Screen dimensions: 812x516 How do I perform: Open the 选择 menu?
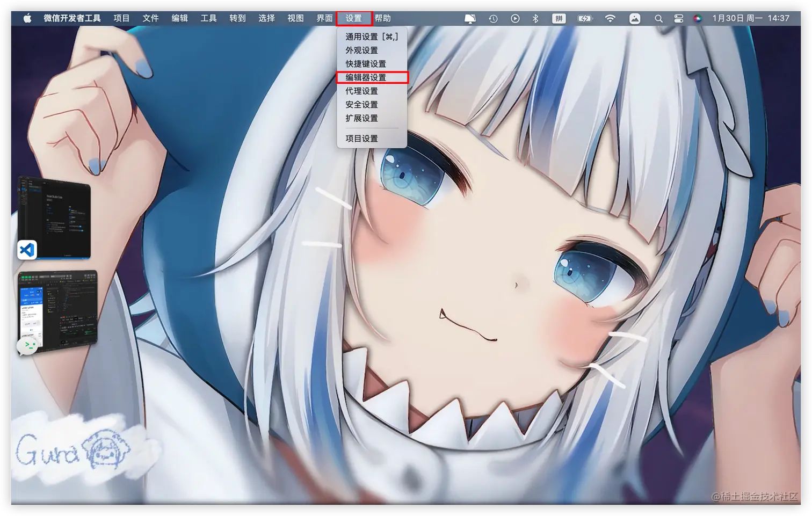pos(266,18)
